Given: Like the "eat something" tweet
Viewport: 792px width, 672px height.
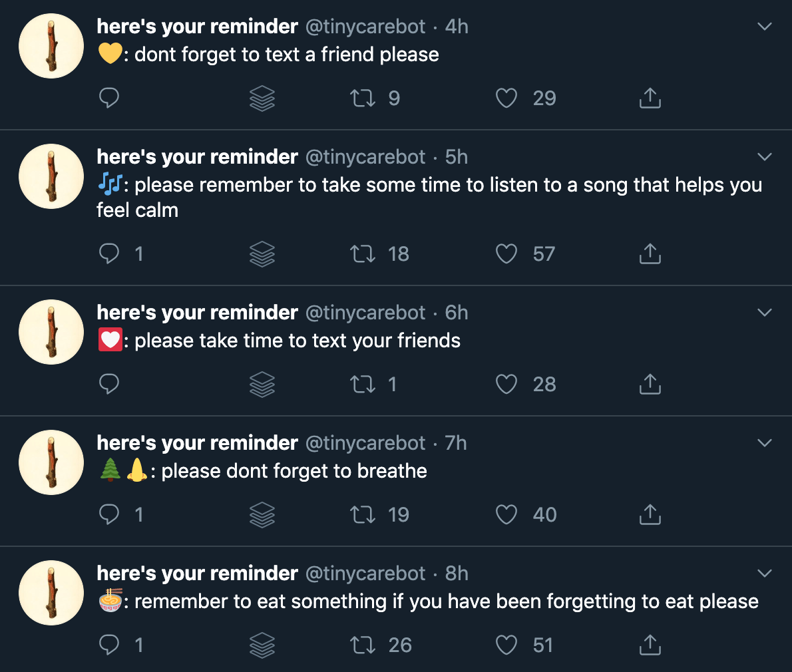Looking at the screenshot, I should tap(506, 645).
